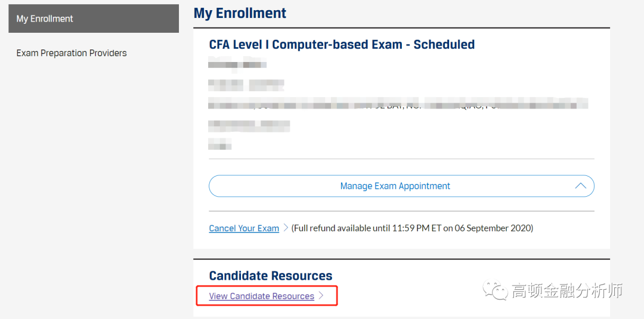Click the My Enrollment page heading

click(240, 13)
